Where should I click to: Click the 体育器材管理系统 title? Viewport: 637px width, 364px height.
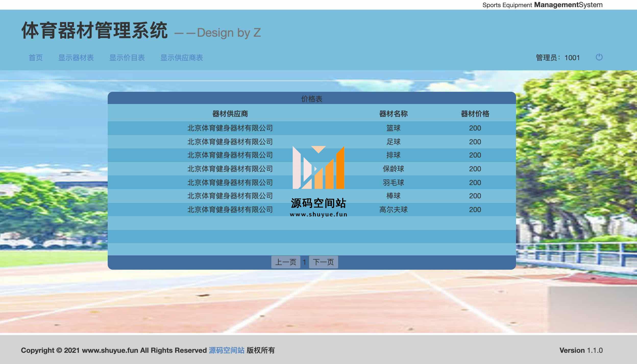point(94,31)
